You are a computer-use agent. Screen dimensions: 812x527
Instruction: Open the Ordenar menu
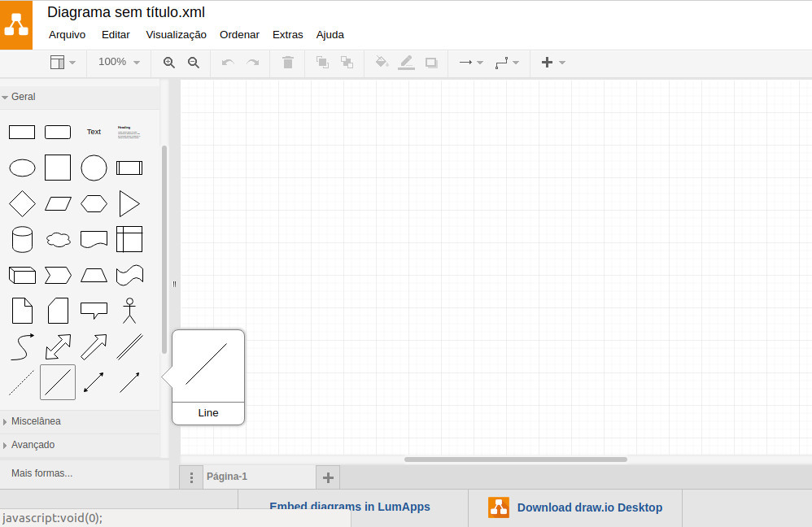(239, 35)
